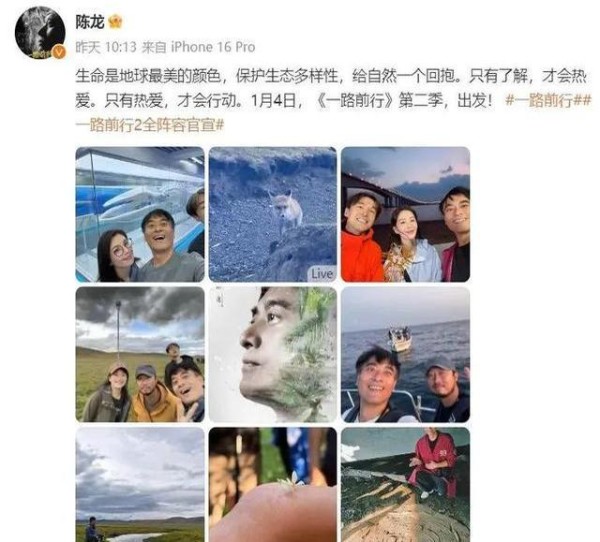
Task: Open the username 陈龙 profile link
Action: (90, 22)
